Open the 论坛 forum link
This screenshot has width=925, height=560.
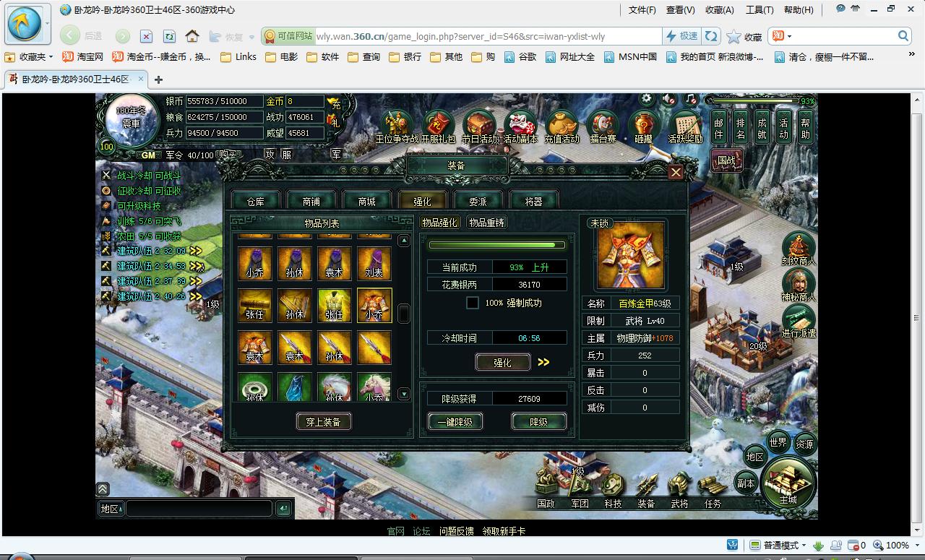coord(421,531)
